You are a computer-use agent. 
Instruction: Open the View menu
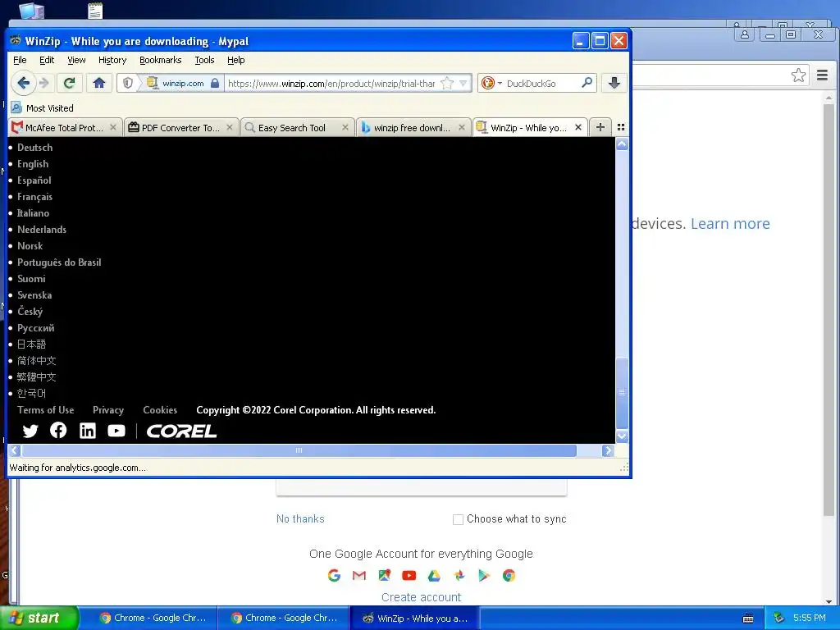coord(76,60)
